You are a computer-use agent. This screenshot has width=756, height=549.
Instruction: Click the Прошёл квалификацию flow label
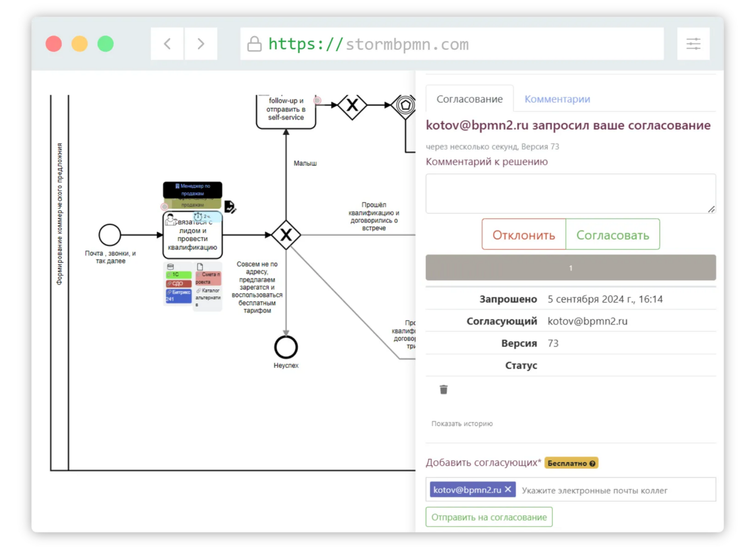(373, 216)
